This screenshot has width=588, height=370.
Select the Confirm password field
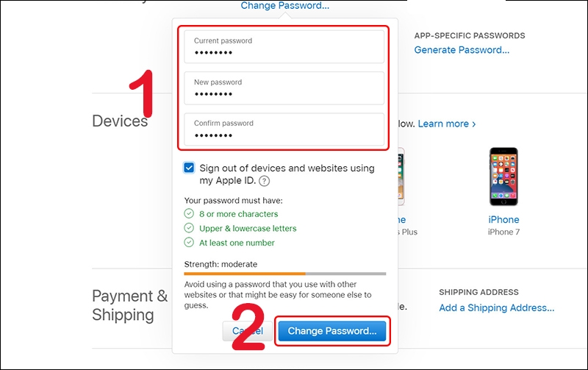tap(284, 129)
